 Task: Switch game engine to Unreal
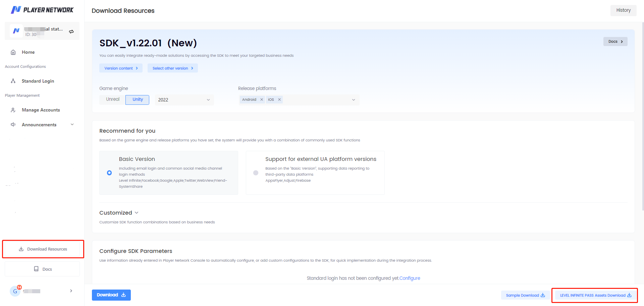[x=113, y=99]
